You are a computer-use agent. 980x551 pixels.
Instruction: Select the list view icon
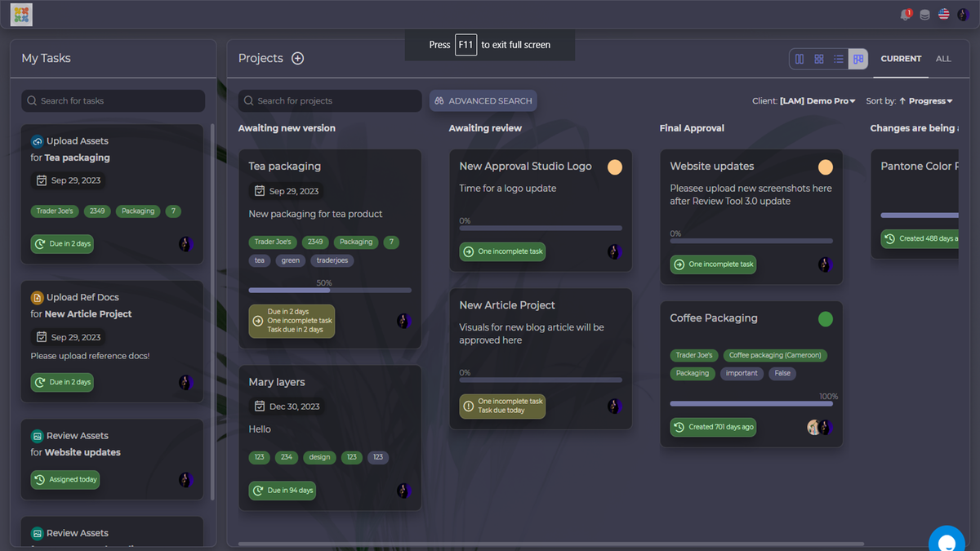(x=838, y=59)
